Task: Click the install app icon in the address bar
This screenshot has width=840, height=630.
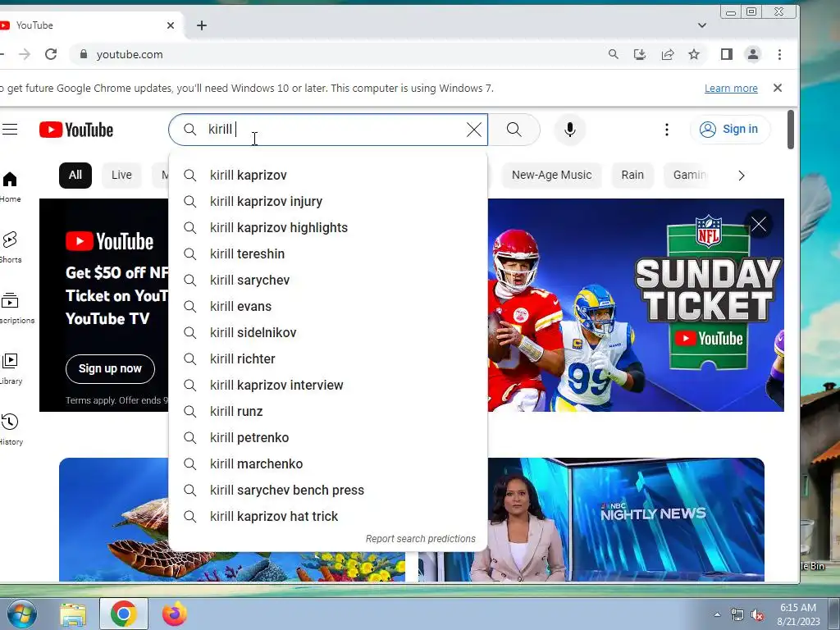Action: pyautogui.click(x=640, y=54)
